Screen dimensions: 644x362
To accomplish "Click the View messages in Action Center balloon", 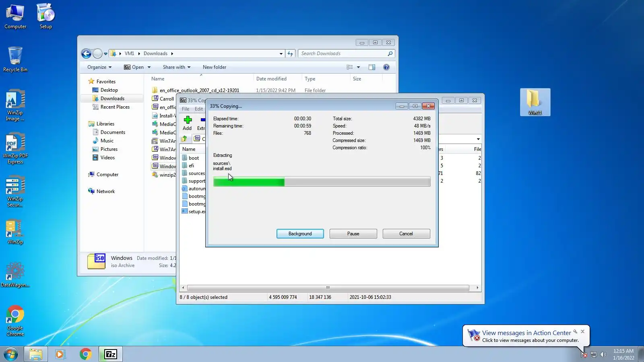I will click(x=526, y=336).
